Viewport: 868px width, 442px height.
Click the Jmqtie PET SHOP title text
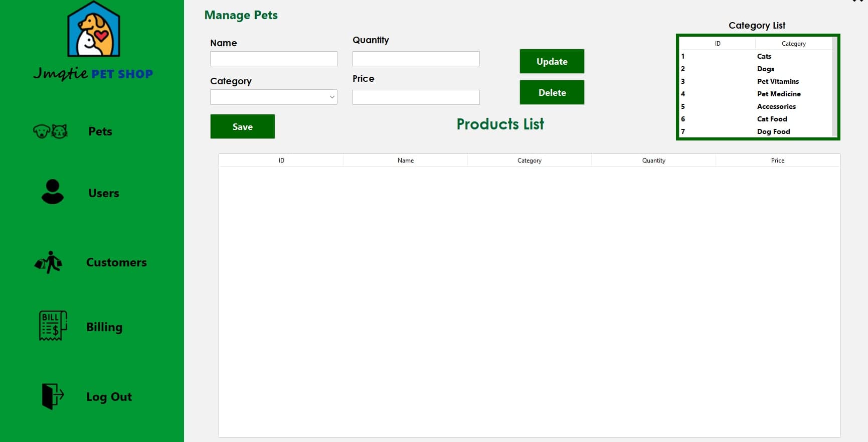(93, 74)
